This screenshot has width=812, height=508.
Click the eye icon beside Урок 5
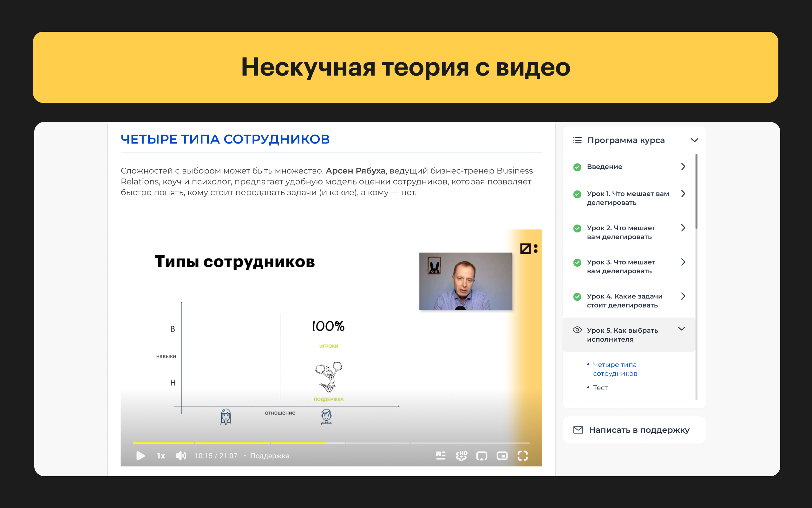577,330
